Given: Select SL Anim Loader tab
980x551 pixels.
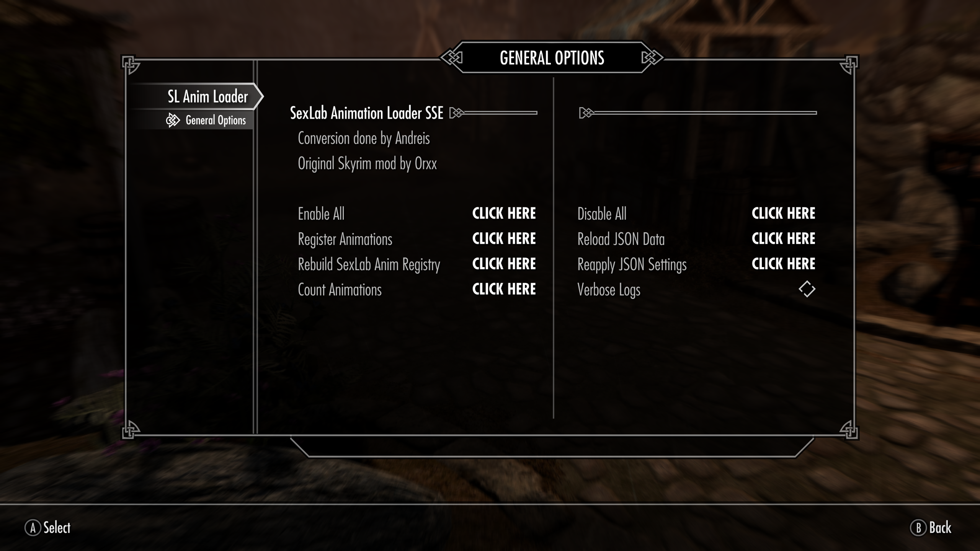Looking at the screenshot, I should (x=208, y=96).
